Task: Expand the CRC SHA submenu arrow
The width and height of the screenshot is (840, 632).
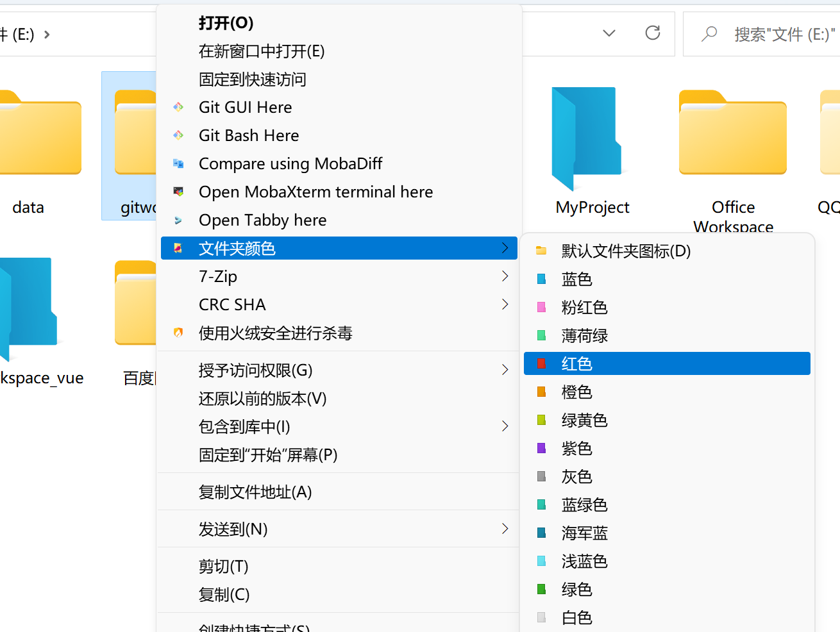Action: [x=505, y=304]
